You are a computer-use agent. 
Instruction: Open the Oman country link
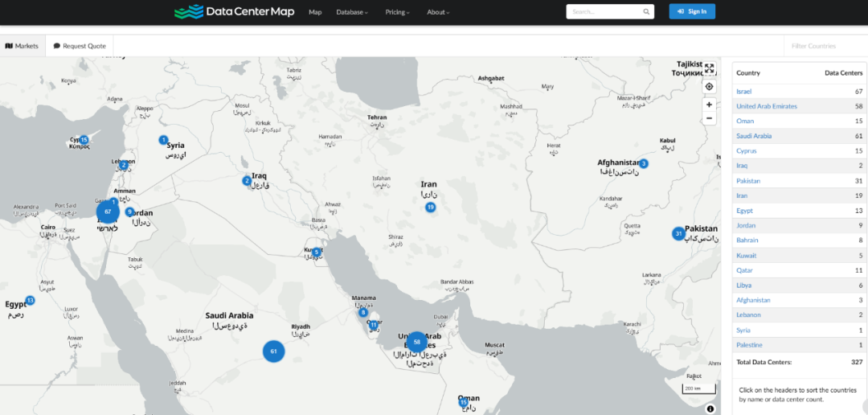click(745, 121)
